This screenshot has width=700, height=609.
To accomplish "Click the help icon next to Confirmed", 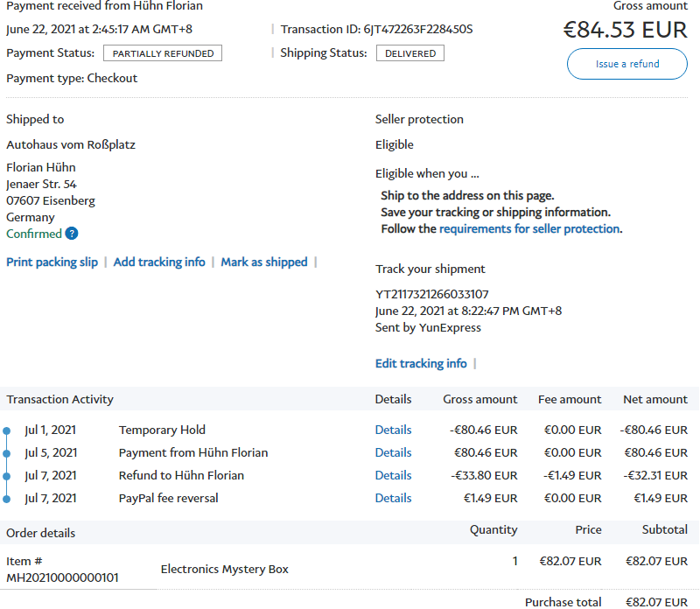I will point(72,234).
